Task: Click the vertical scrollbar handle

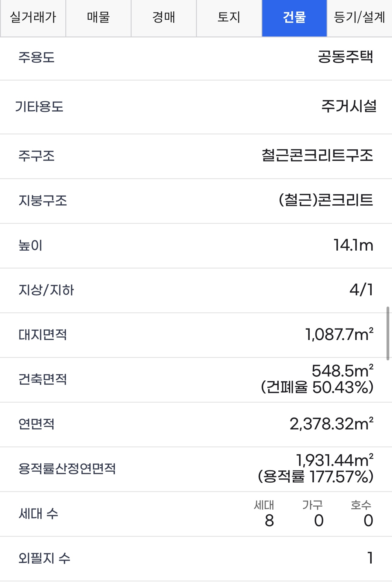Action: [x=388, y=333]
